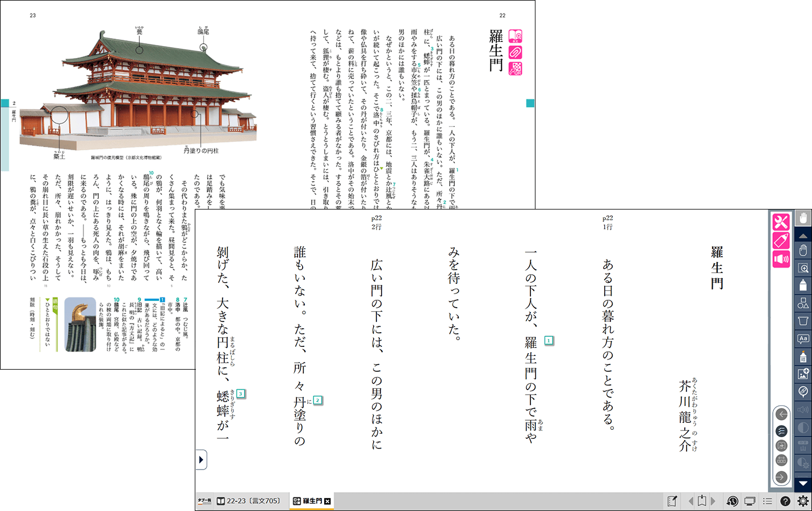This screenshot has height=511, width=812.
Task: Open the history clock icon
Action: coord(733,501)
